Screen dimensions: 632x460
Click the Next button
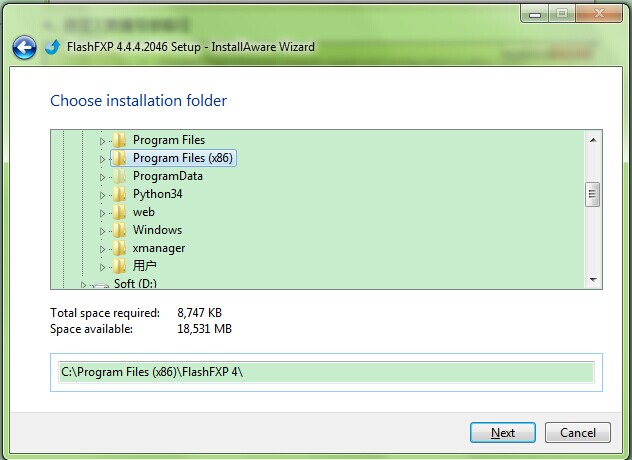coord(503,433)
